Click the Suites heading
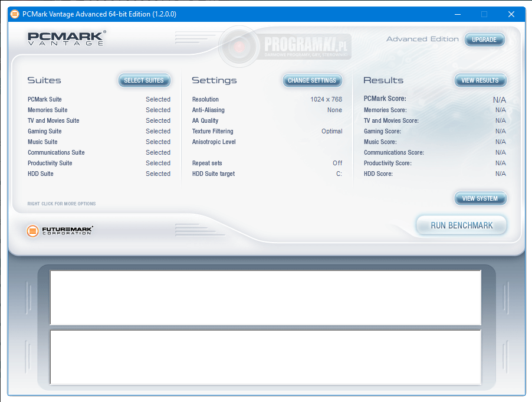532x402 pixels. click(x=44, y=80)
